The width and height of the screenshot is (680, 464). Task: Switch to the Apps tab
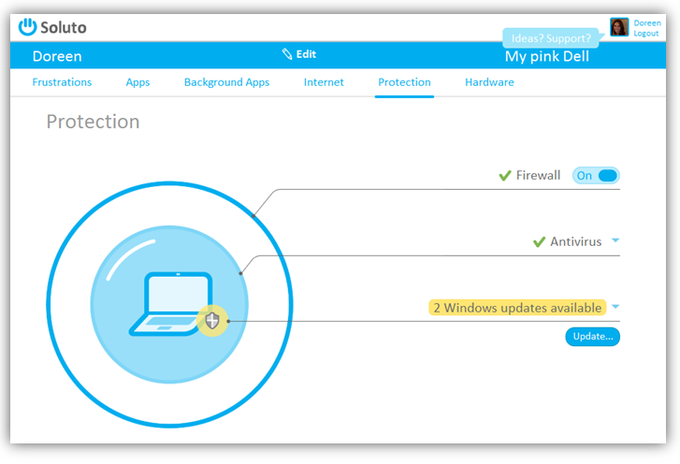[138, 82]
